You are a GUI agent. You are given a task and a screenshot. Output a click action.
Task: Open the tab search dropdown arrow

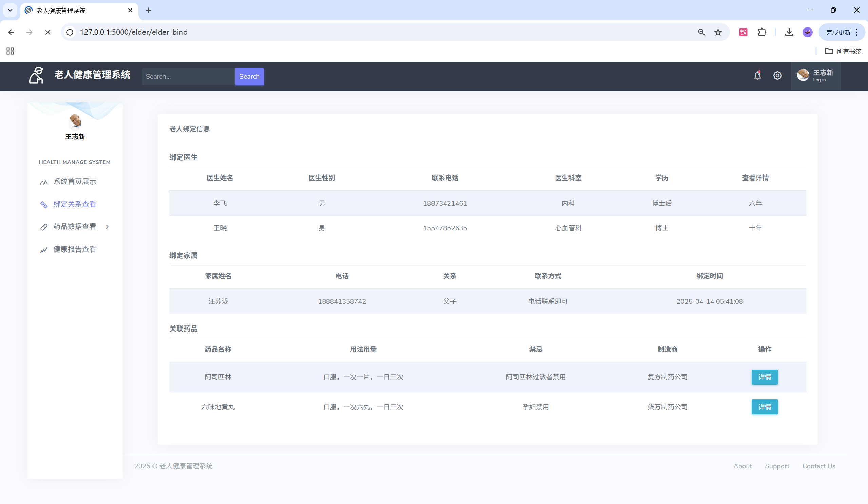(10, 10)
